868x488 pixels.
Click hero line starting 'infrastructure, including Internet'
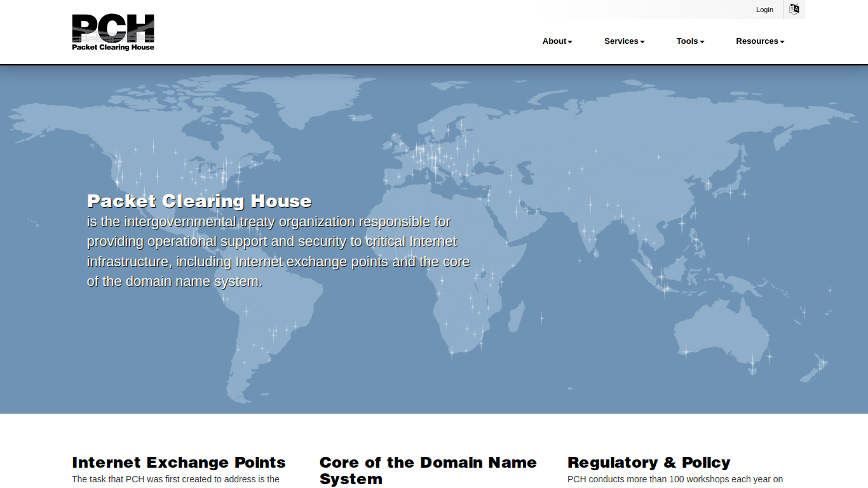(278, 262)
